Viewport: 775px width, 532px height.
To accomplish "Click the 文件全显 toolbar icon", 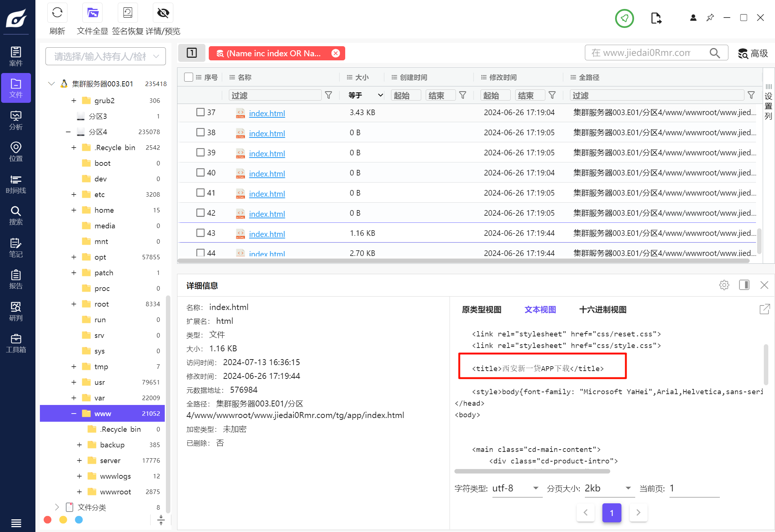I will [x=92, y=13].
